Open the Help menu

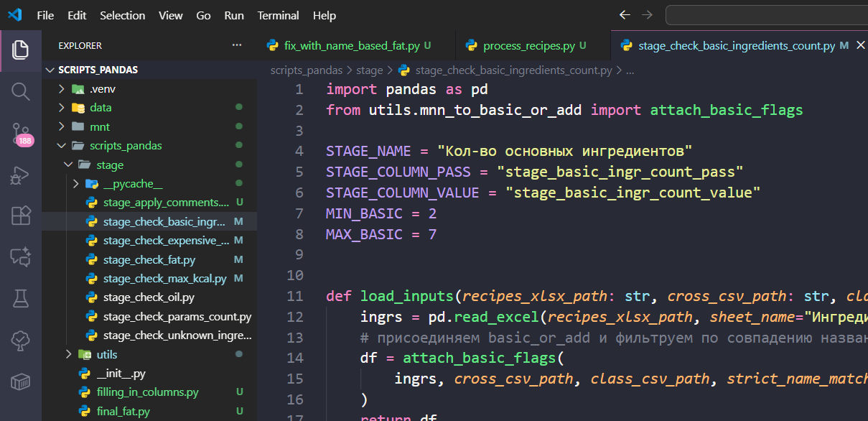[325, 15]
